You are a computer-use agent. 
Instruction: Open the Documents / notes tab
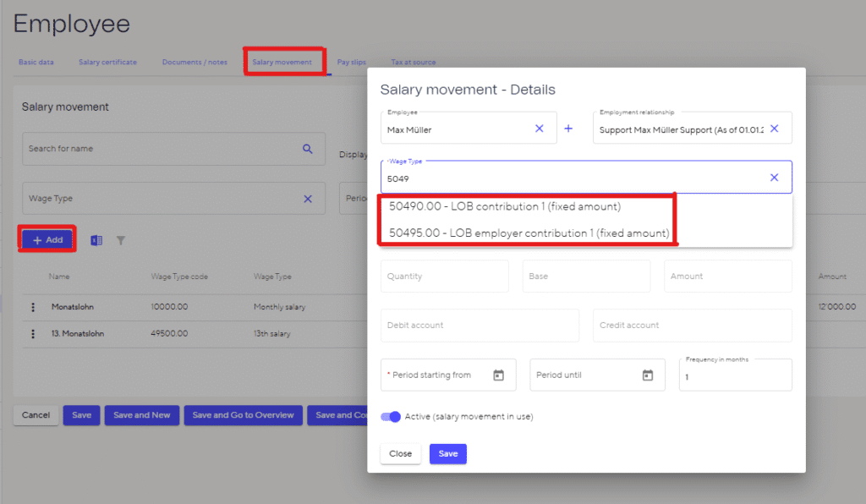(195, 62)
